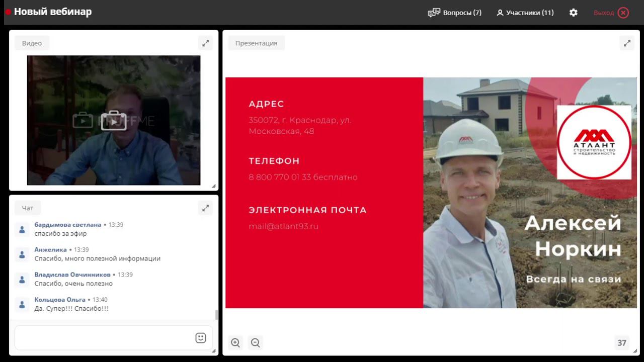Expand the Видео panel to fullscreen
This screenshot has height=362, width=644.
point(206,43)
